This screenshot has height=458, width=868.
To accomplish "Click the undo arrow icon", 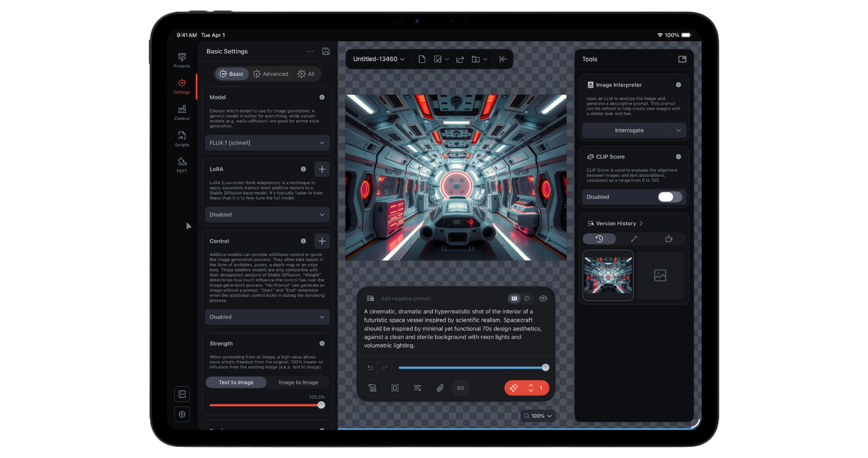I will (x=370, y=368).
